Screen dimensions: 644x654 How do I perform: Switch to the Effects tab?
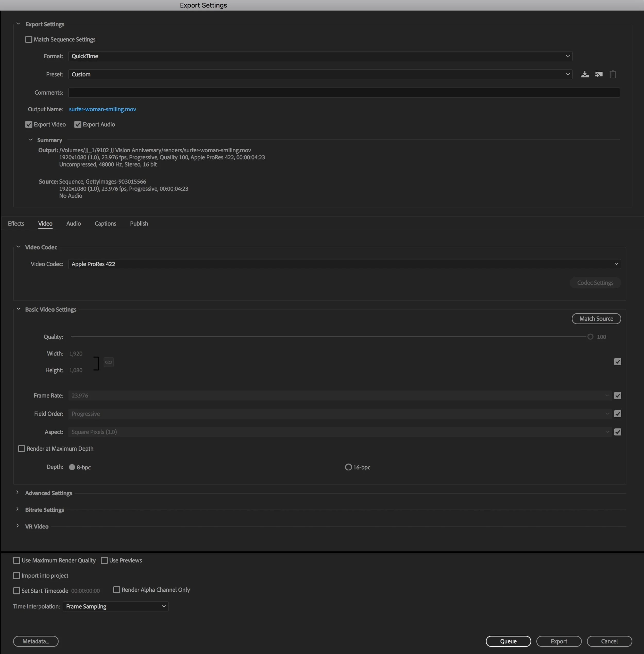(16, 223)
